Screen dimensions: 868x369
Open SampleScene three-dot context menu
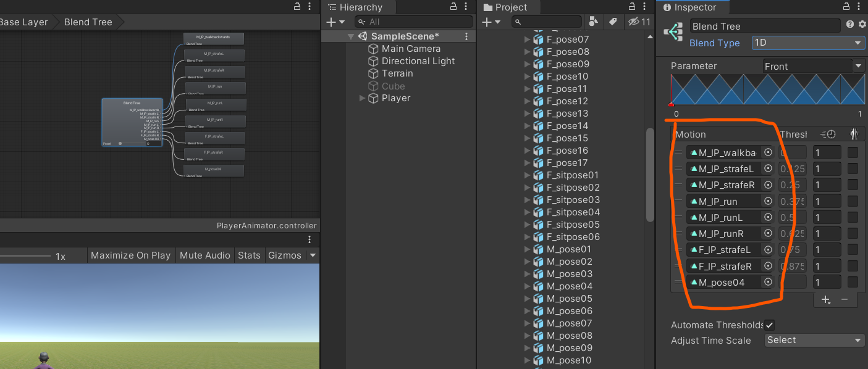[466, 36]
